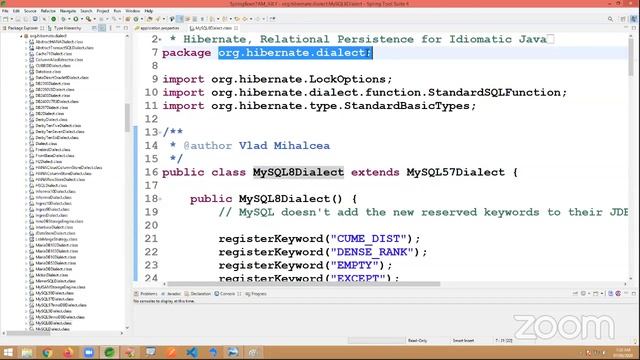Viewport: 640px width, 360px height.
Task: Open Visual Studio Code from taskbar
Action: [x=192, y=352]
